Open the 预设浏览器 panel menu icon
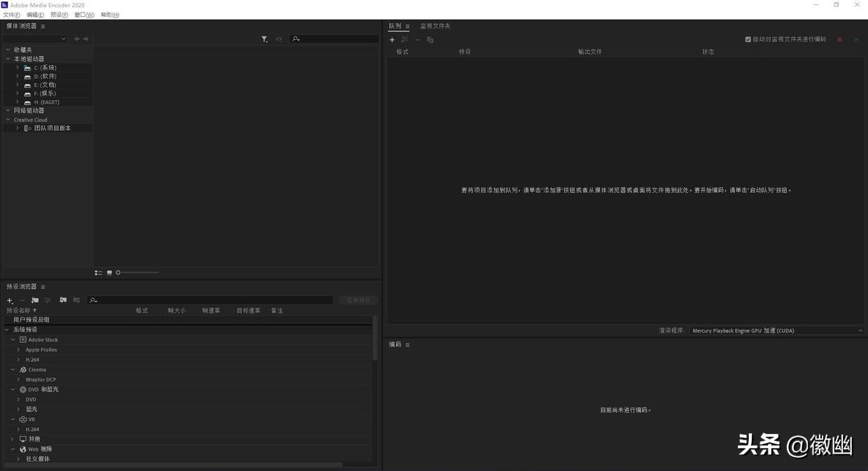The image size is (868, 471). (43, 287)
